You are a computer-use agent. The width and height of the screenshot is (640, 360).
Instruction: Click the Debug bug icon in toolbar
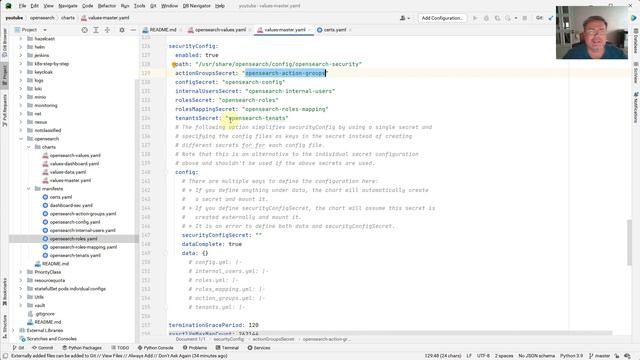pos(486,18)
